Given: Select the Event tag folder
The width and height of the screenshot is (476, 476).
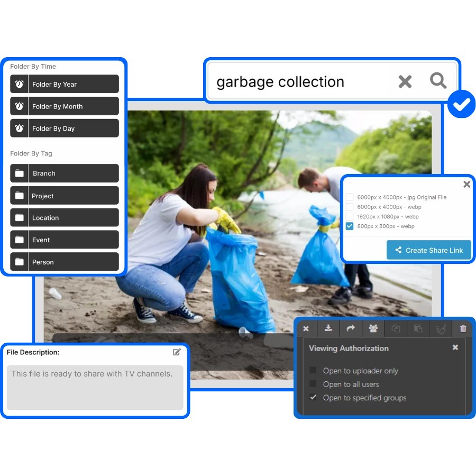Looking at the screenshot, I should tap(65, 240).
